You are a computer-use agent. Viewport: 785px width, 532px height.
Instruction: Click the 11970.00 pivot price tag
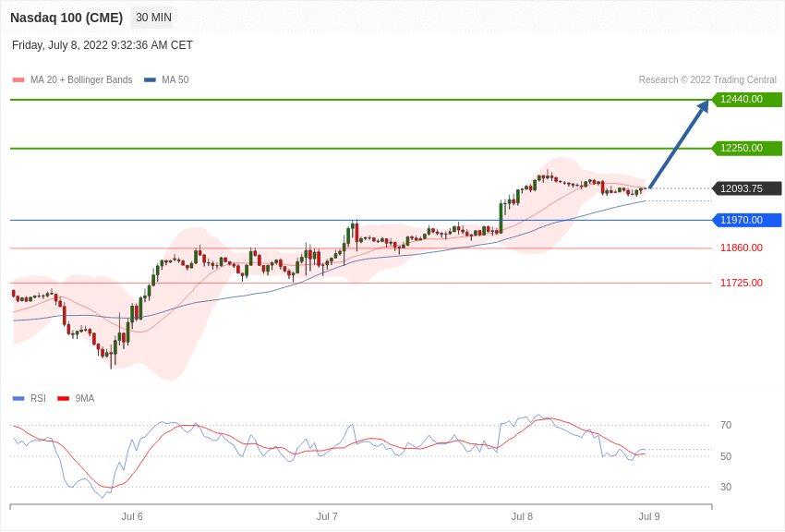coord(746,220)
